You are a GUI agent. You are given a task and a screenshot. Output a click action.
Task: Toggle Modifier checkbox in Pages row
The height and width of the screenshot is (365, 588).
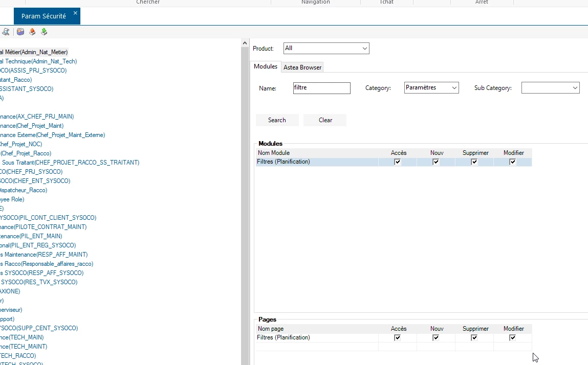click(x=513, y=337)
